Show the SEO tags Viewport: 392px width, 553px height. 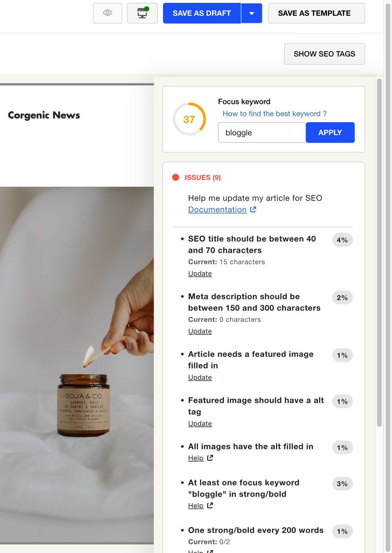click(324, 54)
